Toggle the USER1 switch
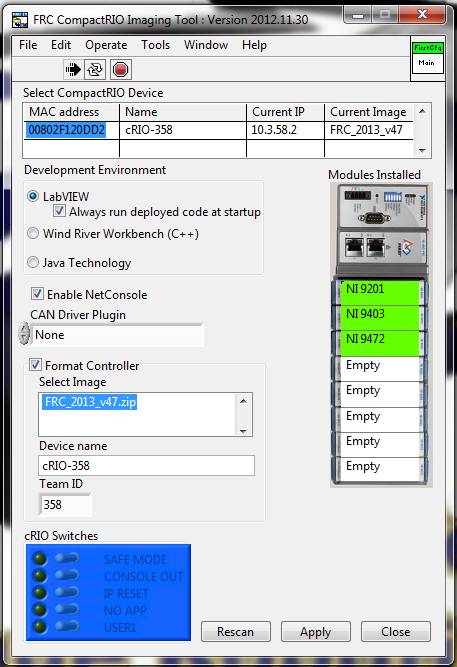The image size is (457, 667). [67, 626]
